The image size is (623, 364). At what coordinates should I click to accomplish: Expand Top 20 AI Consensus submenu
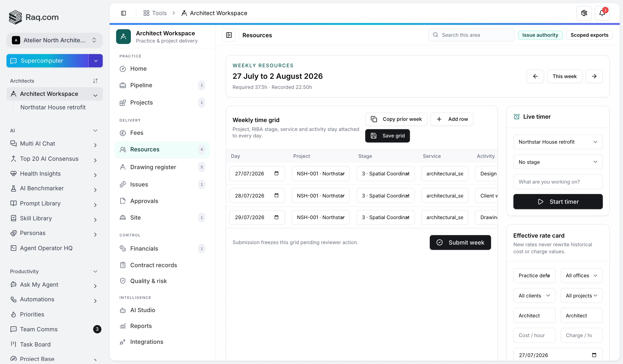point(95,160)
